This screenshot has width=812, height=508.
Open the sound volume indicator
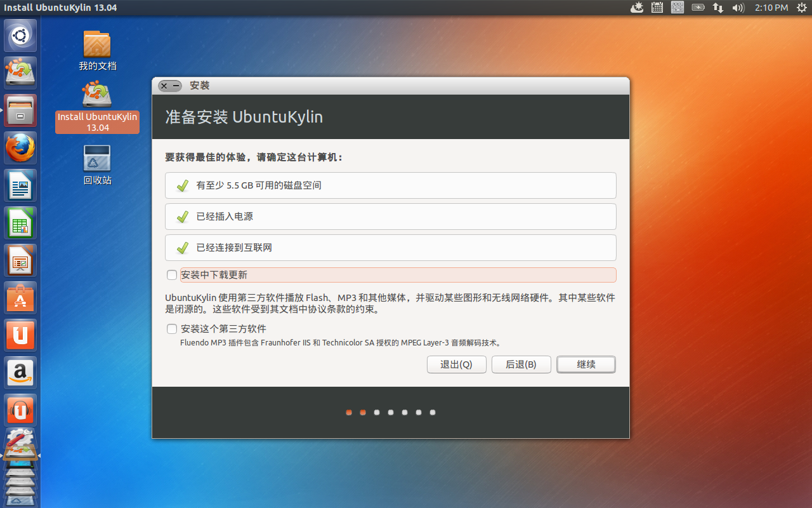pos(738,8)
